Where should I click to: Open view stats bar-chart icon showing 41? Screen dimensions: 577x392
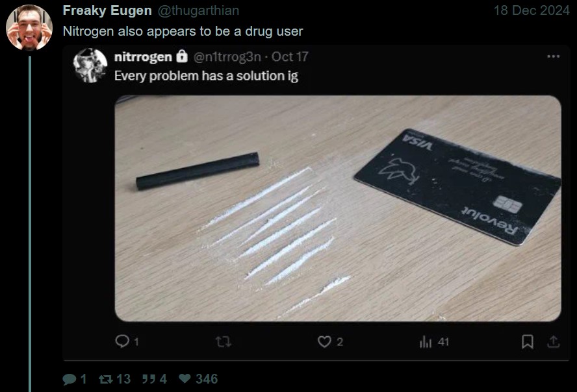(426, 341)
